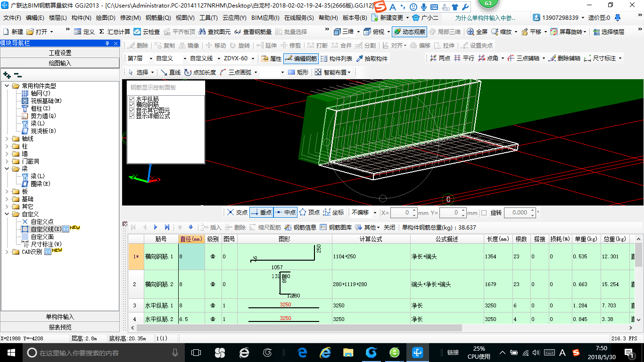Click 平行 parallel axis tool
This screenshot has width=644, height=362.
point(464,58)
